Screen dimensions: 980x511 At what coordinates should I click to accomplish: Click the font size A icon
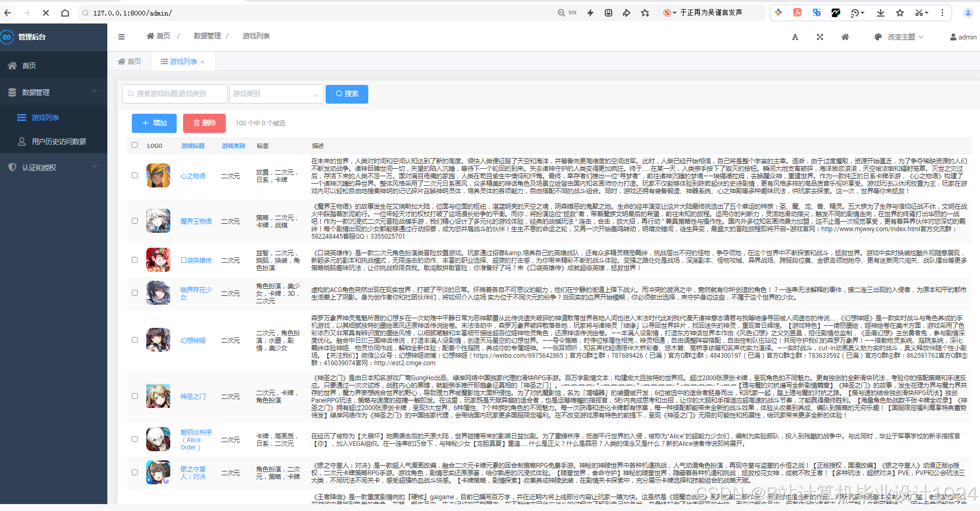tap(795, 37)
